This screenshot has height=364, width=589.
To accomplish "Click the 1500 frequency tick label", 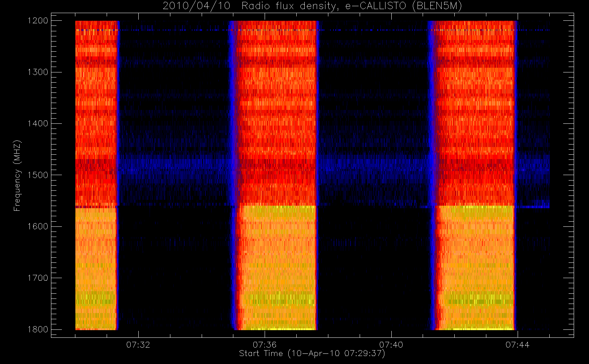I will [x=38, y=175].
